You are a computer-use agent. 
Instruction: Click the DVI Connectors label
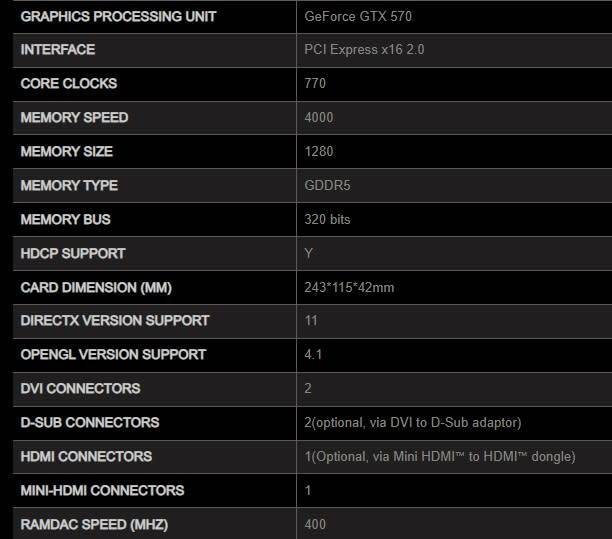tap(80, 389)
